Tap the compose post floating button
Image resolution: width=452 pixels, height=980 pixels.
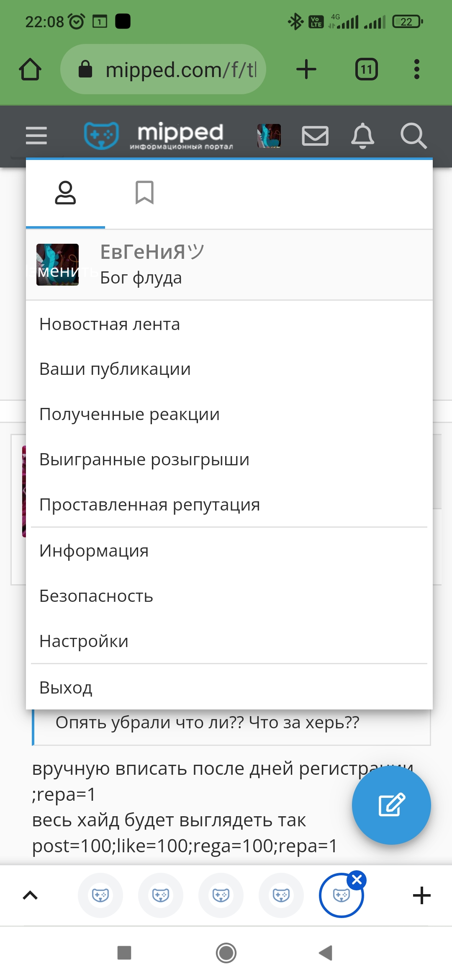391,805
